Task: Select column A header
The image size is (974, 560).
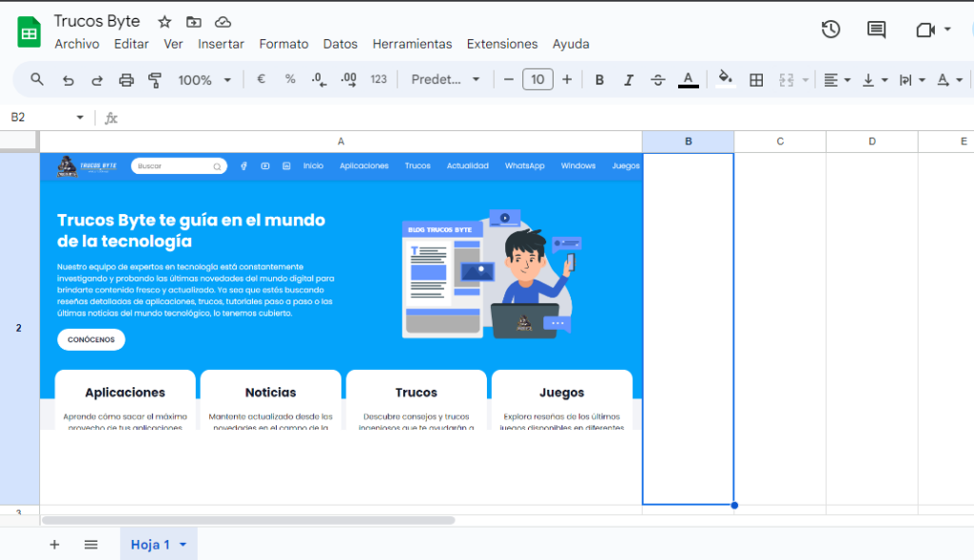Action: tap(341, 142)
